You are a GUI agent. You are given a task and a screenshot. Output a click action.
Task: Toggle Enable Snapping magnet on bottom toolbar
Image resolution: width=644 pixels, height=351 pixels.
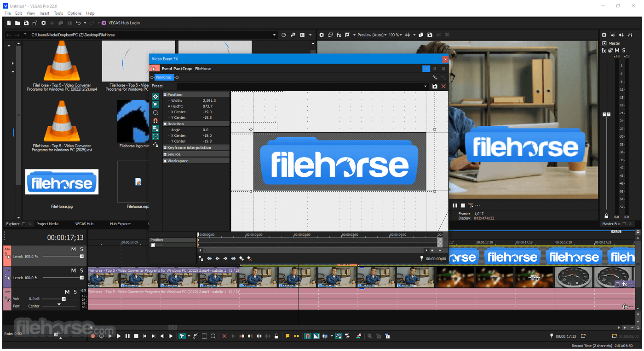point(308,336)
